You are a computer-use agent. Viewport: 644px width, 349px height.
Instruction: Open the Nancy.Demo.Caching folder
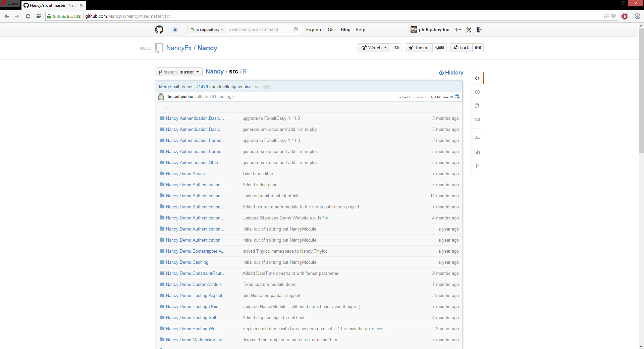(x=187, y=262)
